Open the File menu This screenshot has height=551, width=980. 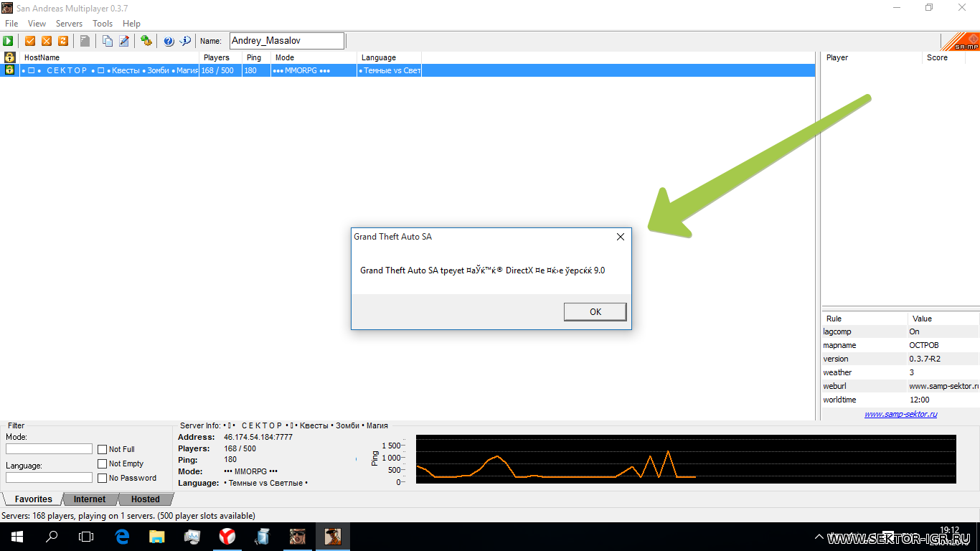(x=11, y=24)
